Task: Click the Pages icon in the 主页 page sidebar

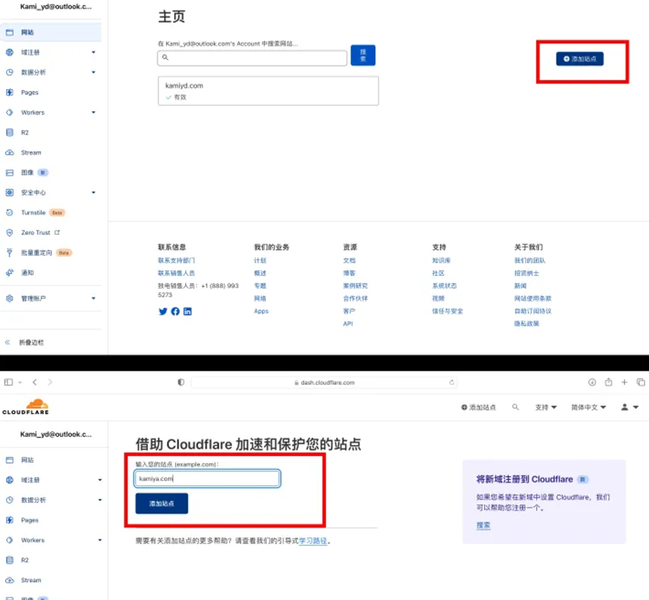Action: pyautogui.click(x=10, y=92)
